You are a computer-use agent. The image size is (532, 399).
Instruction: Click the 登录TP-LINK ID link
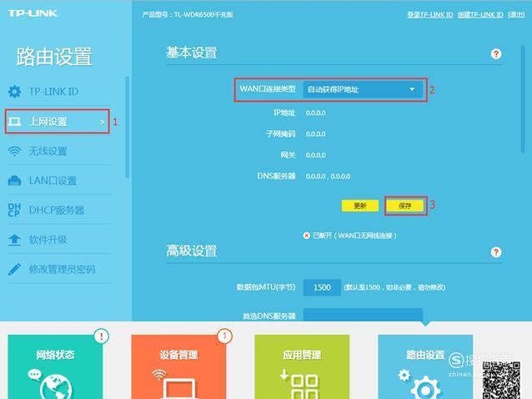click(429, 15)
